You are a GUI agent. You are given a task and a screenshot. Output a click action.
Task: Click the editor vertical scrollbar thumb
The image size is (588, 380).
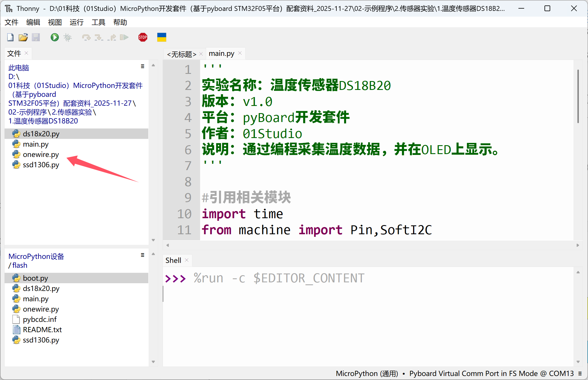[578, 96]
